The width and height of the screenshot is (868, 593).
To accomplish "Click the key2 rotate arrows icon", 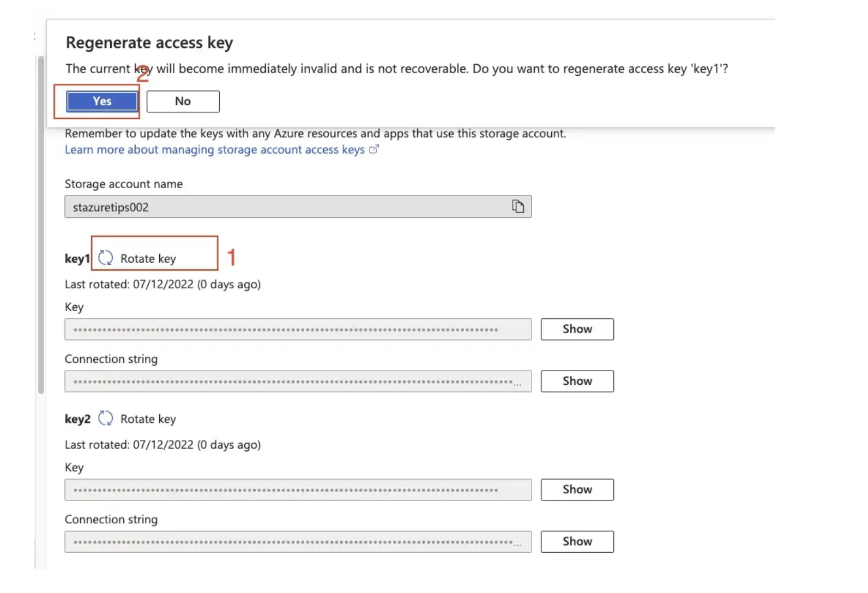I will click(105, 418).
